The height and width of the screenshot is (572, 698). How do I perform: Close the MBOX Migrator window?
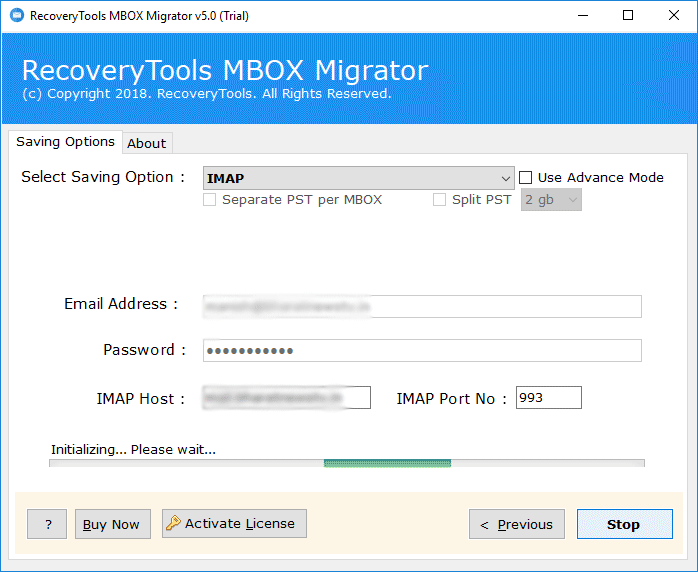[x=674, y=16]
